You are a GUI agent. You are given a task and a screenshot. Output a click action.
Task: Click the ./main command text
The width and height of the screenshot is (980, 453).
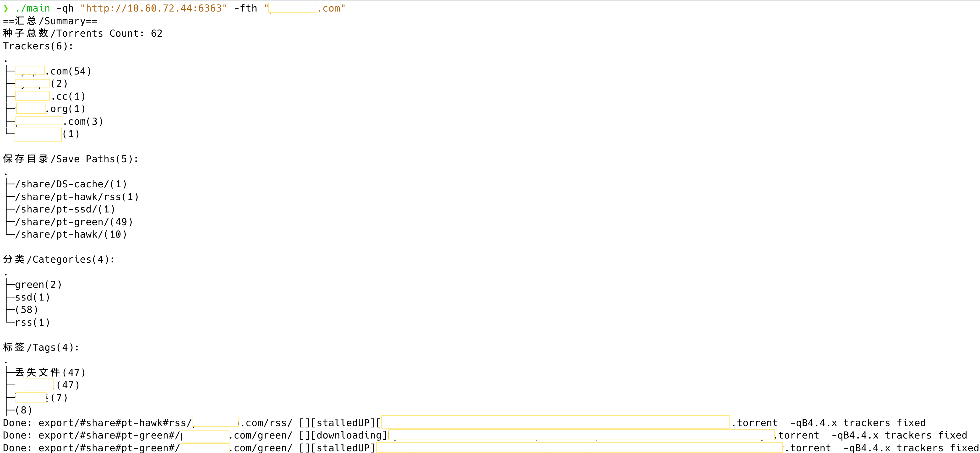pos(33,8)
